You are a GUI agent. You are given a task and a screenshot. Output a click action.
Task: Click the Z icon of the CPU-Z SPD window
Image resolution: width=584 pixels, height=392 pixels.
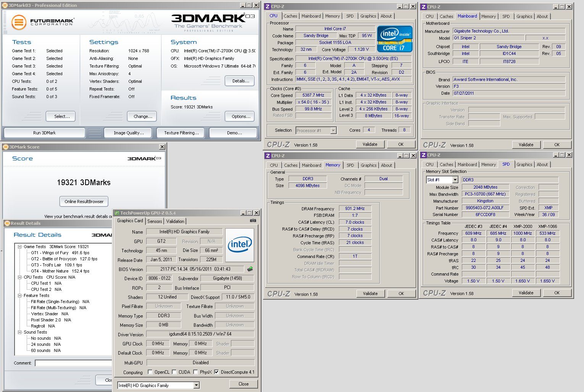424,155
